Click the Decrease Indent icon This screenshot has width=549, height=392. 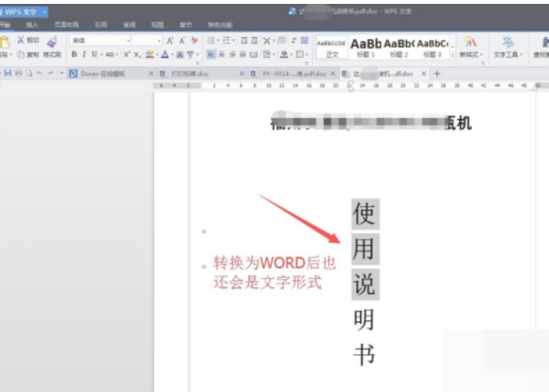tap(244, 41)
